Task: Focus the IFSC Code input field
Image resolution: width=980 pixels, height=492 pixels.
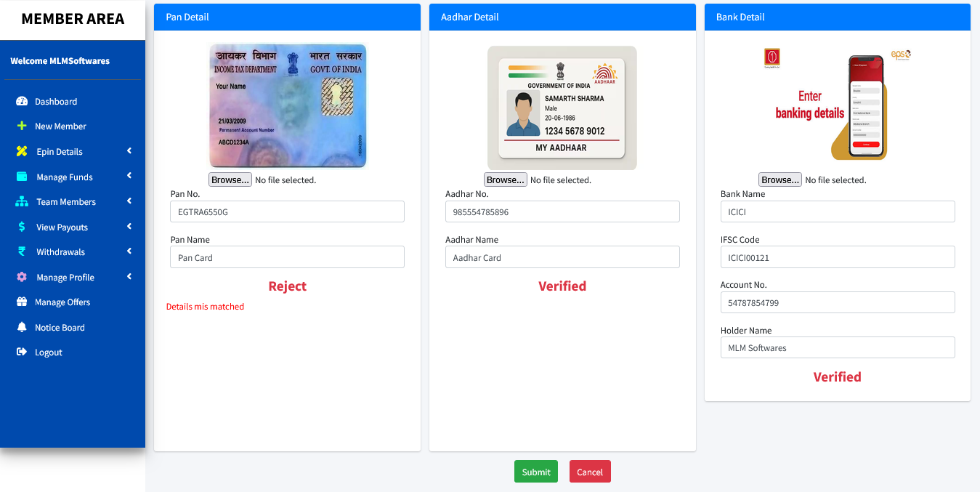Action: coord(838,257)
